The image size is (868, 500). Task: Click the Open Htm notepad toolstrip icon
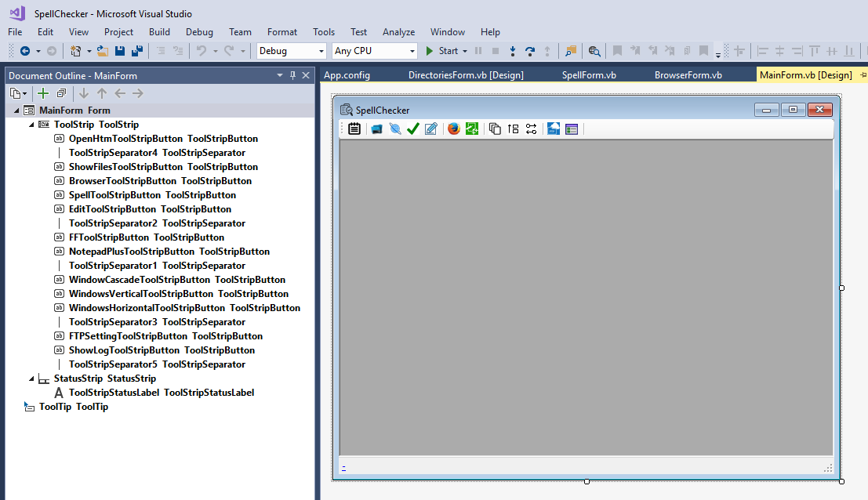[354, 129]
